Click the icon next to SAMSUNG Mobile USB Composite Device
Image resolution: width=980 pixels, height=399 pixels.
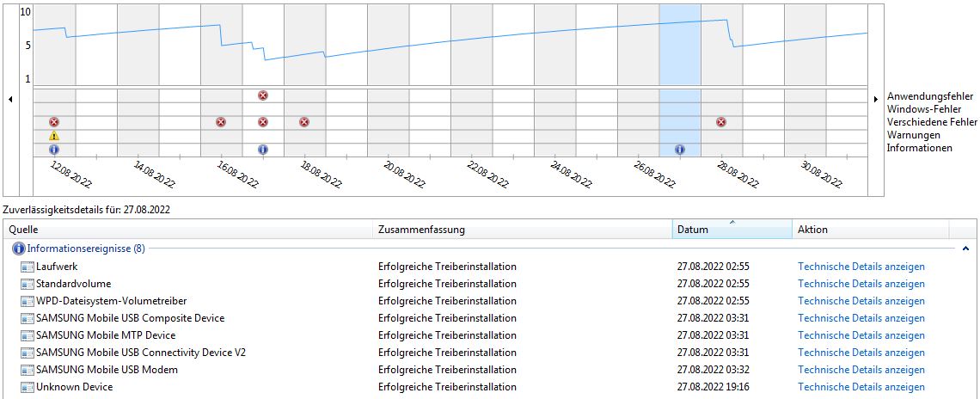coord(27,318)
